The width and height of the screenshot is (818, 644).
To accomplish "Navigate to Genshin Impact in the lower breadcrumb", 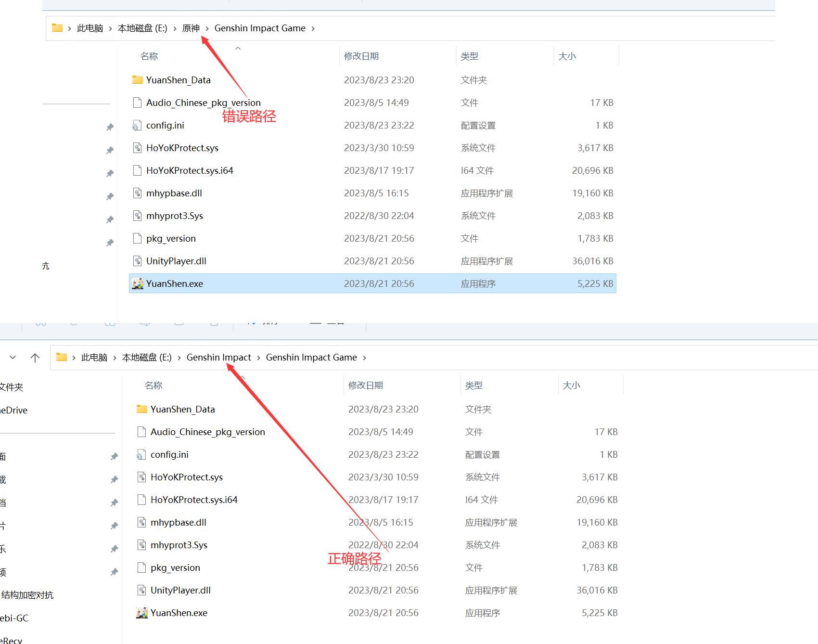I will 218,357.
